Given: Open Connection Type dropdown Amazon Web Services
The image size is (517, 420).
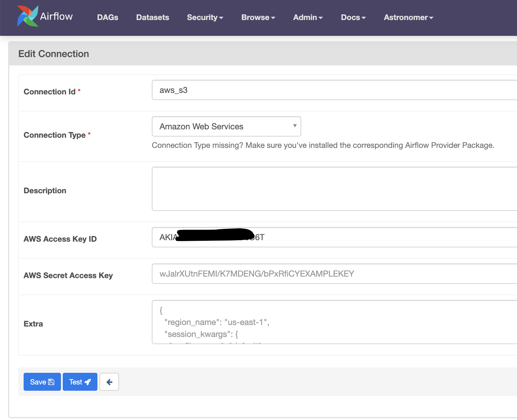Looking at the screenshot, I should (227, 126).
